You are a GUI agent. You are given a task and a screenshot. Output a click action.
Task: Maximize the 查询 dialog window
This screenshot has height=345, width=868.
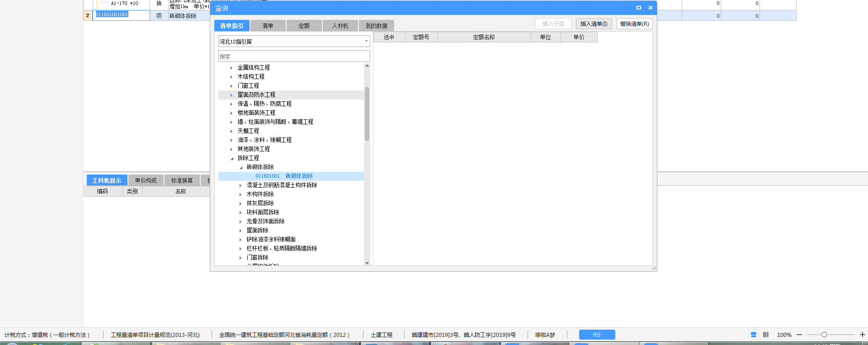[x=639, y=8]
